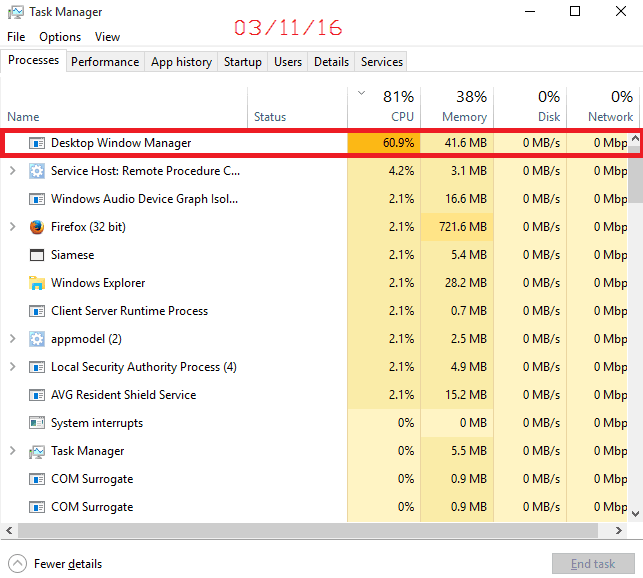Click the Service Host gear icon

pos(36,171)
